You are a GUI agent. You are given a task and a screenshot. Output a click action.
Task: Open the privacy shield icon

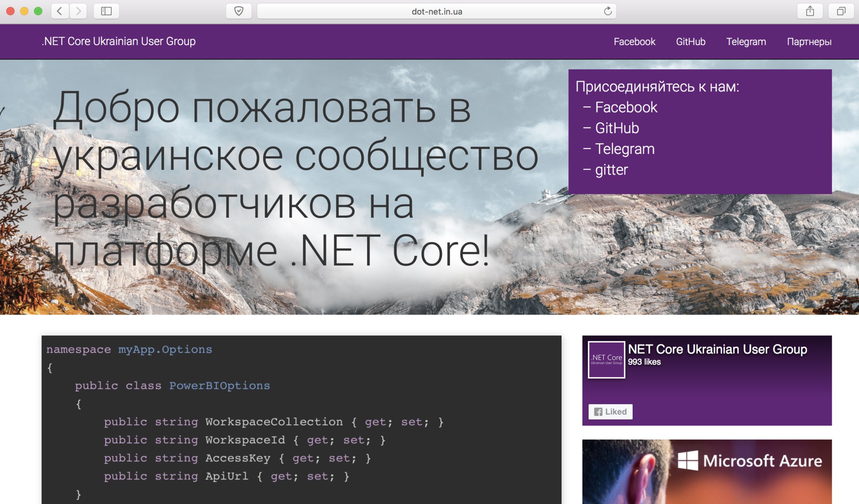[239, 11]
